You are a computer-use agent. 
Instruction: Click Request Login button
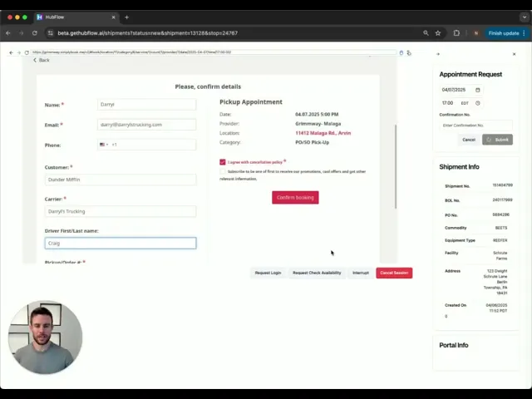pos(268,273)
